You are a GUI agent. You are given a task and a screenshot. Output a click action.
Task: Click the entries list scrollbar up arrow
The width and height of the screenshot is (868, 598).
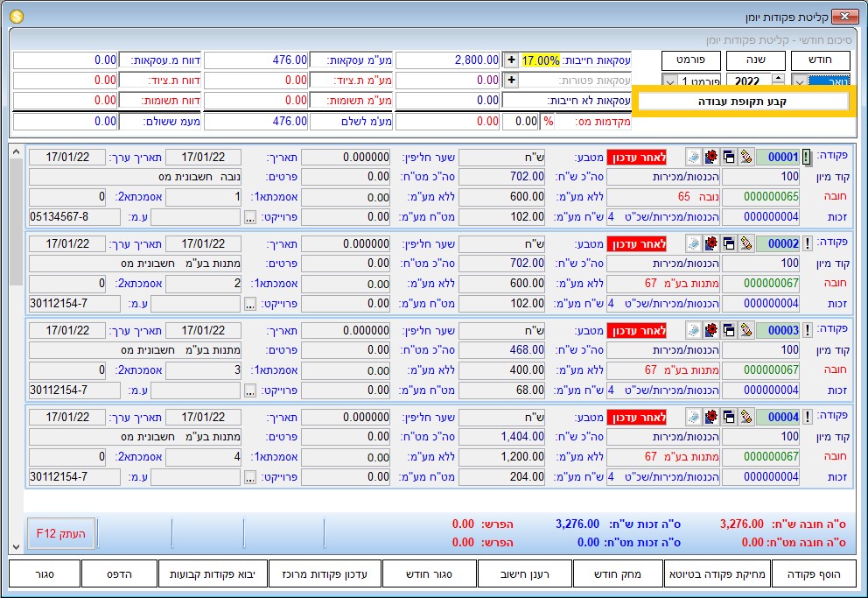(16, 151)
